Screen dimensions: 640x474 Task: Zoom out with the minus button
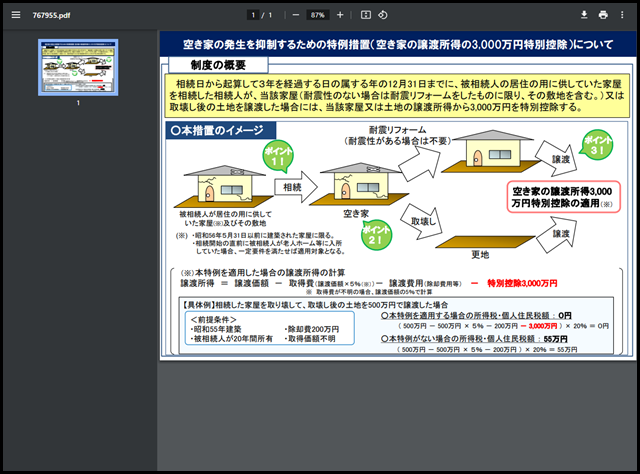pyautogui.click(x=296, y=15)
